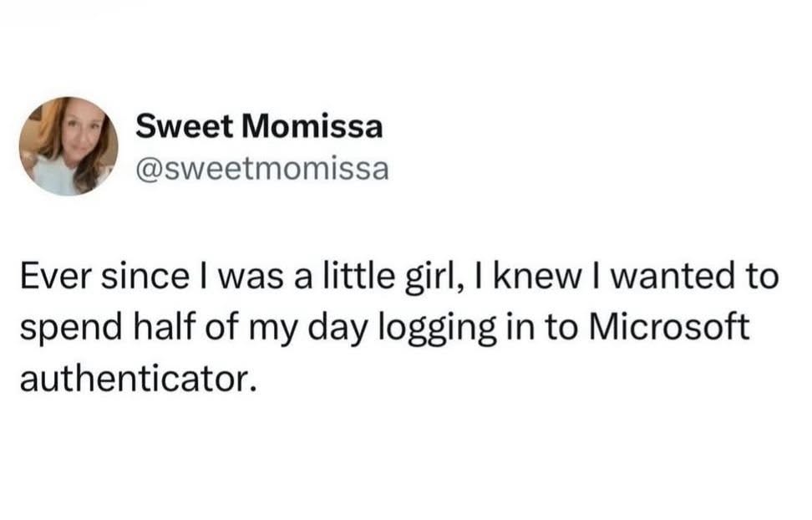Open Sweet Momissa's profile picture

coord(69,146)
